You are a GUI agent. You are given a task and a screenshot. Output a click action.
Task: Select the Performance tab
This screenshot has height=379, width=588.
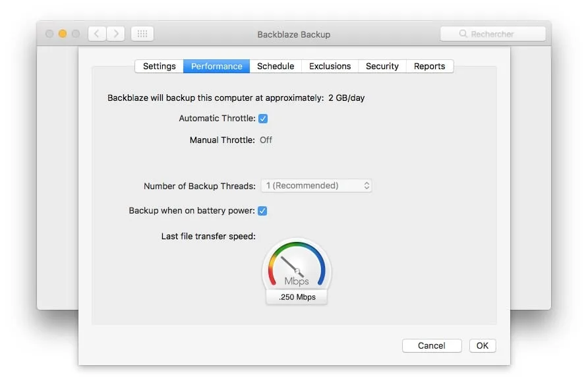[217, 67]
